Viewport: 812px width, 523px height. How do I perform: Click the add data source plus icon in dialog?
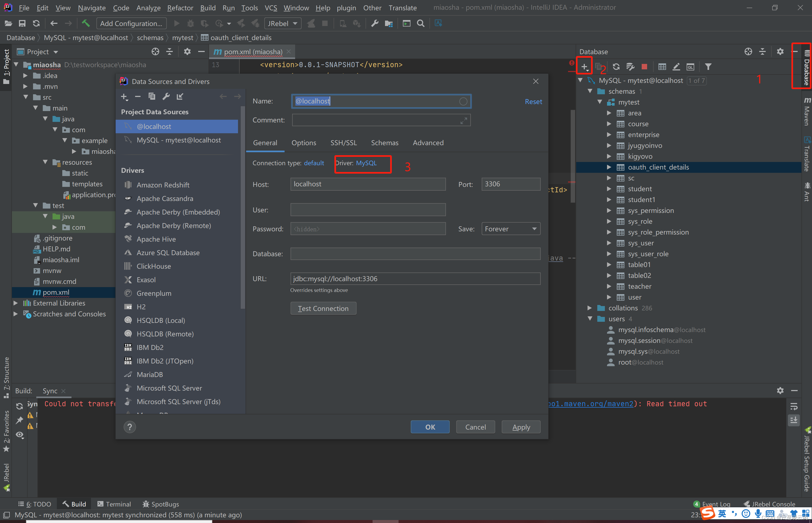tap(124, 97)
